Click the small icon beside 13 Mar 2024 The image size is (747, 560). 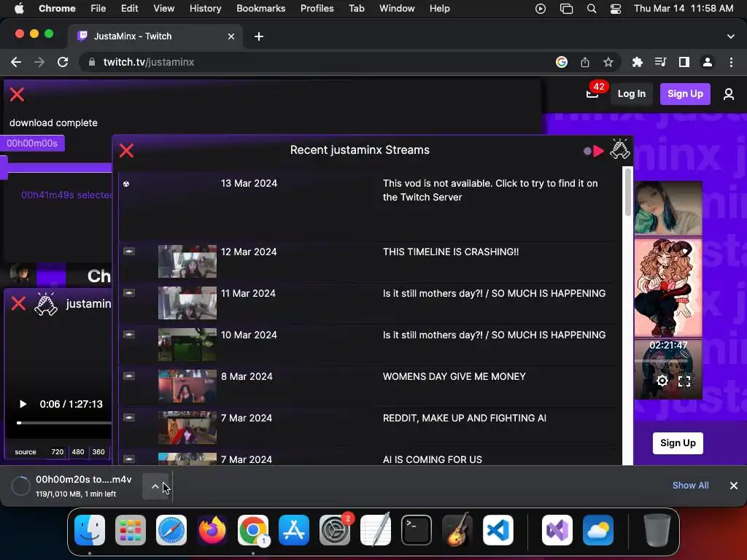pos(126,184)
